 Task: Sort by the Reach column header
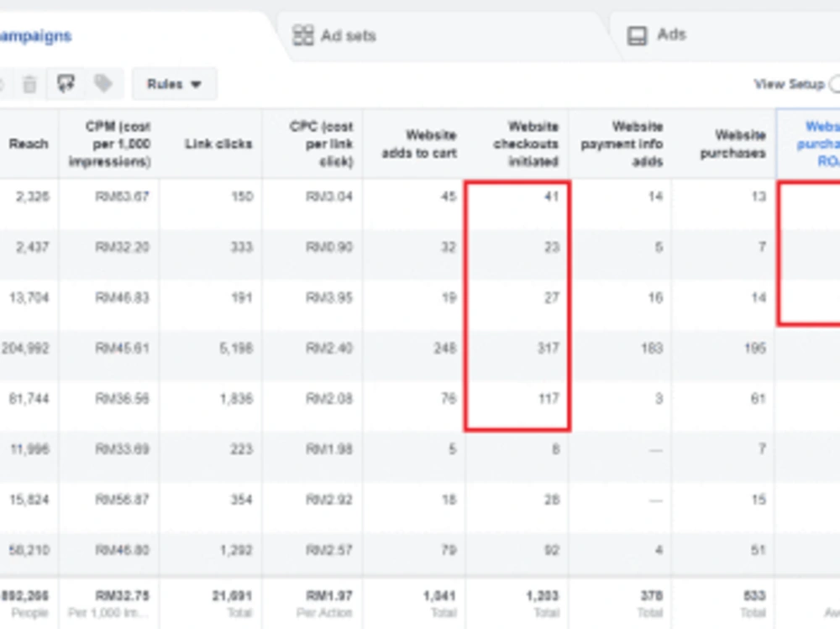[x=29, y=144]
